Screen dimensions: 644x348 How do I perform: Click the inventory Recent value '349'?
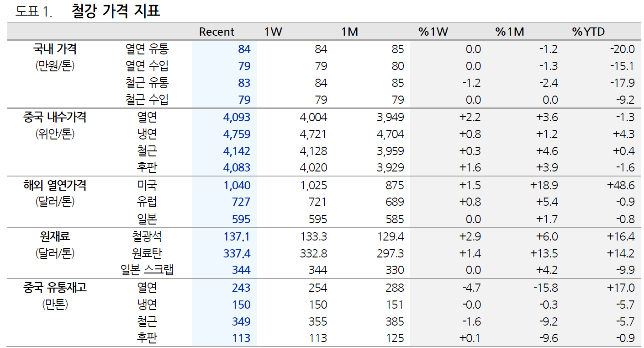tap(241, 321)
